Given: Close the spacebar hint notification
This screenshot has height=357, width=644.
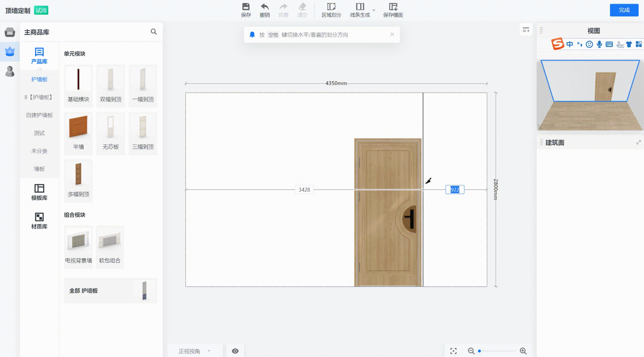Looking at the screenshot, I should 392,35.
